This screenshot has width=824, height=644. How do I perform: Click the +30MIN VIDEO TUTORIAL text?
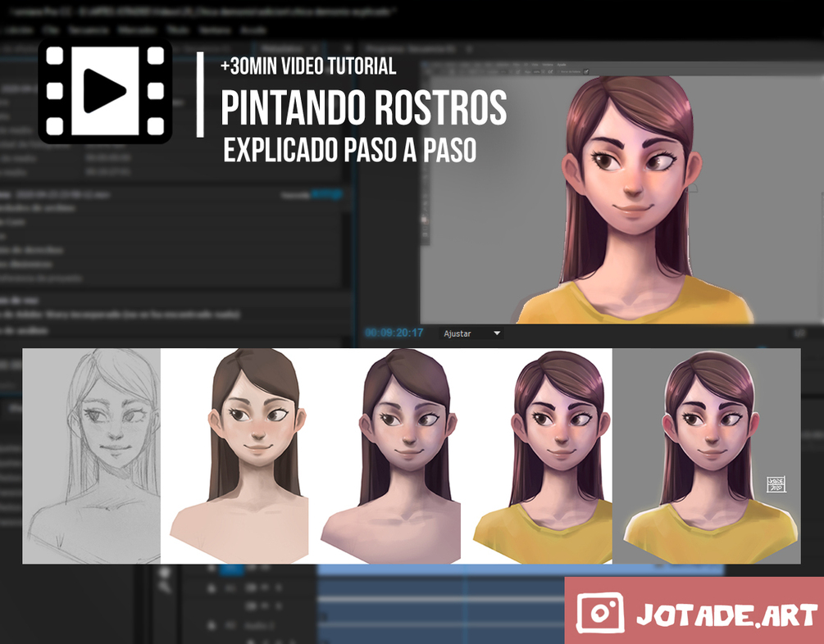(308, 66)
